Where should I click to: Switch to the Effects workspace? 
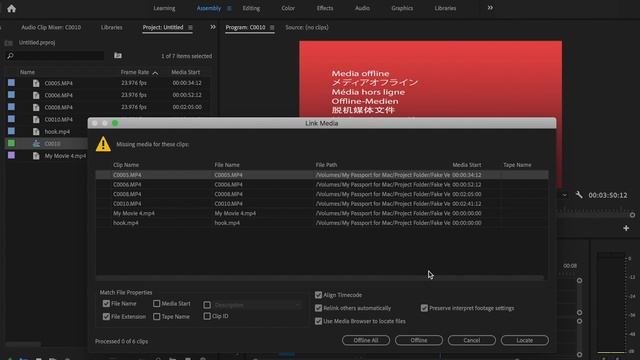pos(324,8)
